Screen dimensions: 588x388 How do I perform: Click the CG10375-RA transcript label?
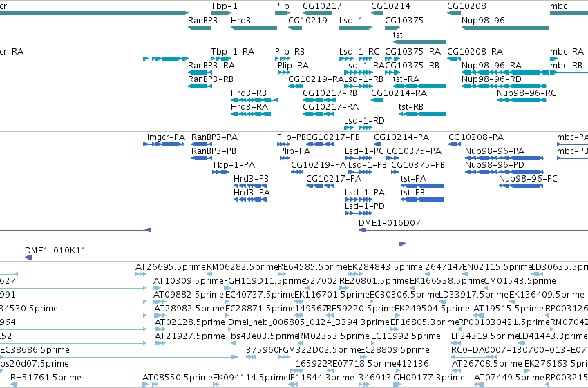[412, 52]
